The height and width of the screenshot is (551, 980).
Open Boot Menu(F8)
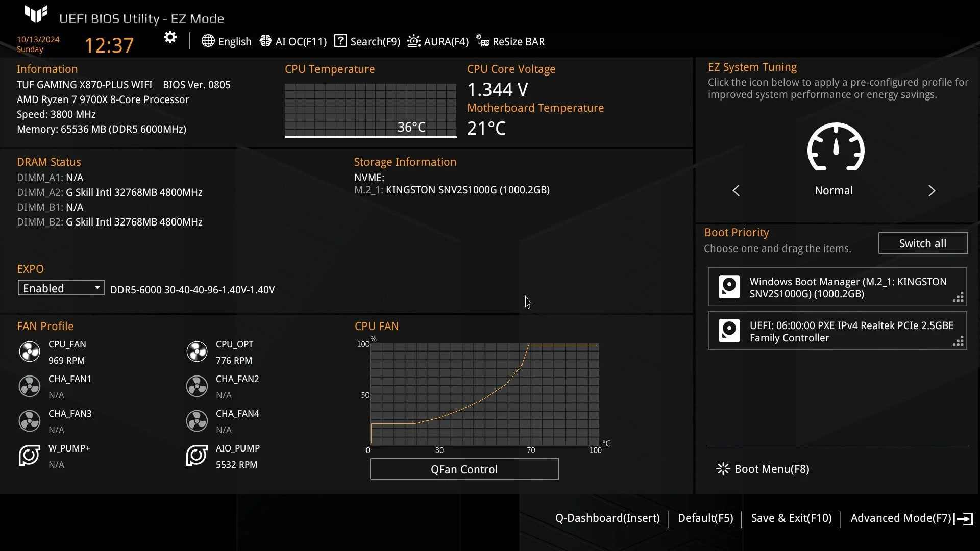pyautogui.click(x=763, y=469)
